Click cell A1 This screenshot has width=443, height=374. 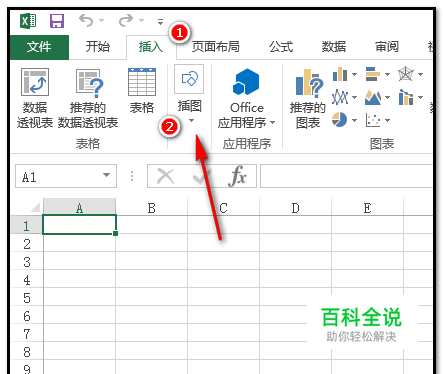(79, 225)
